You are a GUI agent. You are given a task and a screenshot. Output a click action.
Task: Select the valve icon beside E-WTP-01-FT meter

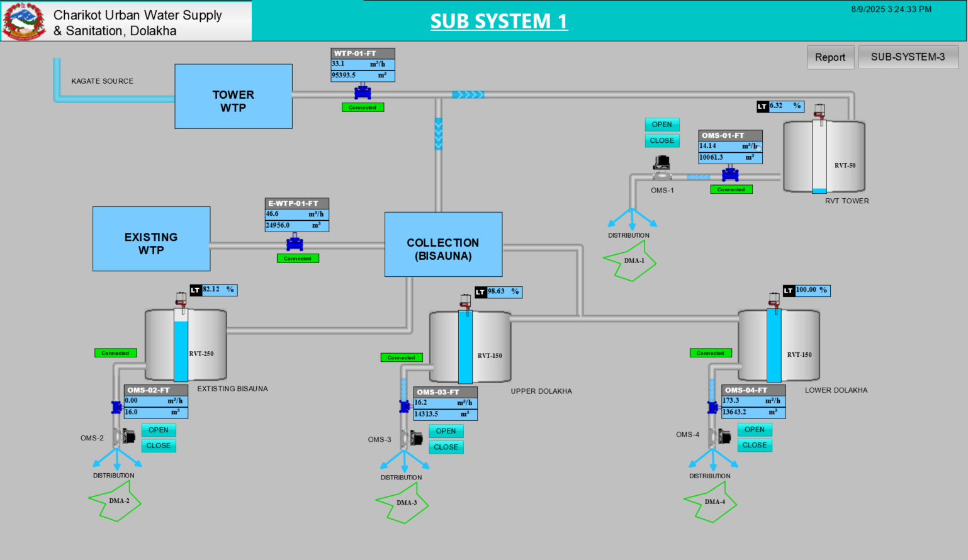click(296, 244)
